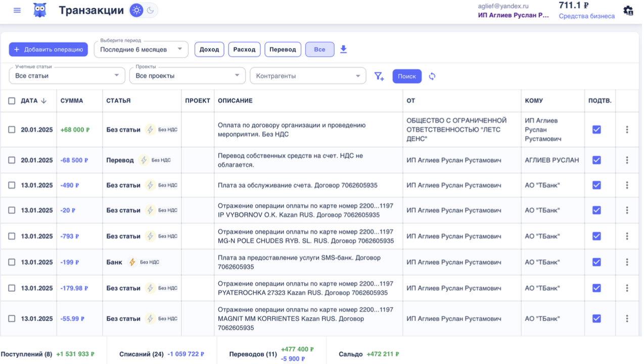Toggle the light/dark theme switch
Viewport: 644px width, 364px height.
point(144,10)
